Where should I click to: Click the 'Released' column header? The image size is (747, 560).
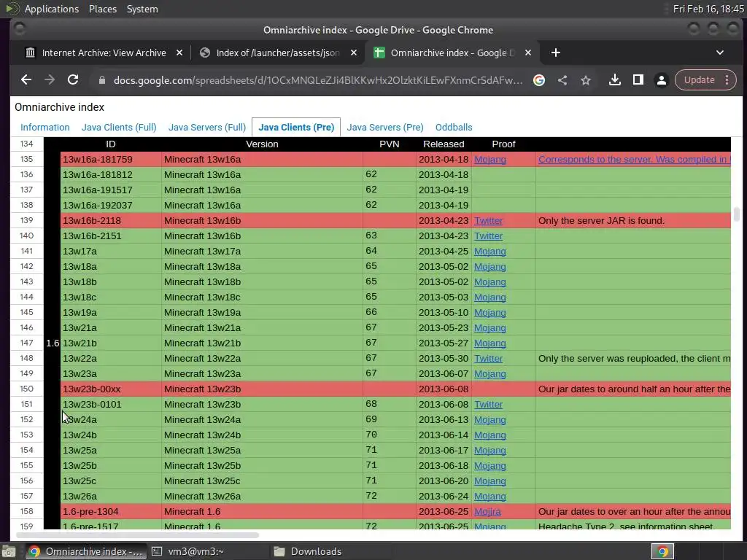point(444,144)
